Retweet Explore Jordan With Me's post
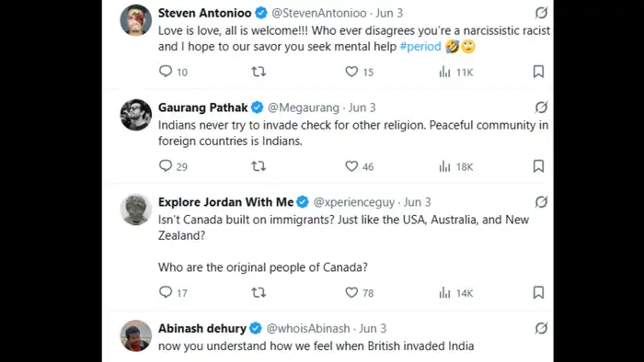Viewport: 644px width, 362px height. (x=259, y=292)
